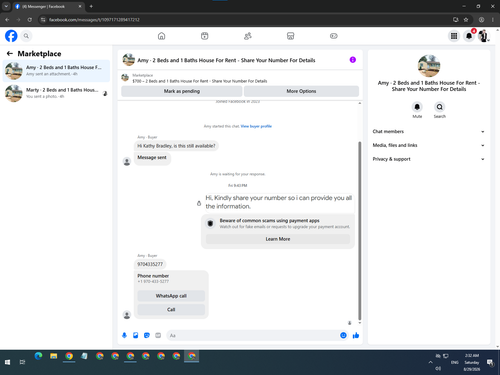Mute the conversation with the bell icon
The width and height of the screenshot is (500, 375).
coord(417,107)
